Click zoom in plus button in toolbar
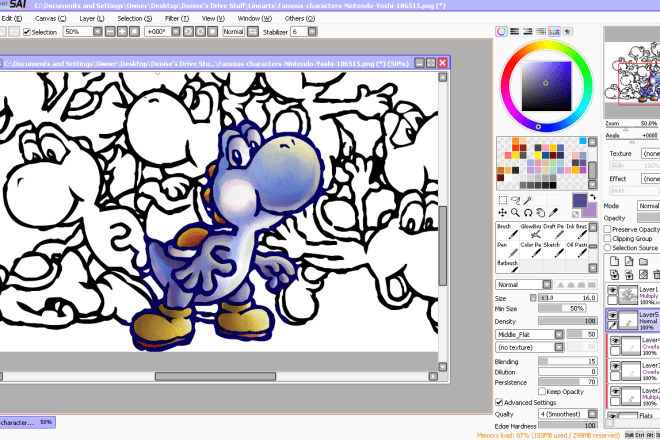The height and width of the screenshot is (440, 660). pyautogui.click(x=122, y=32)
